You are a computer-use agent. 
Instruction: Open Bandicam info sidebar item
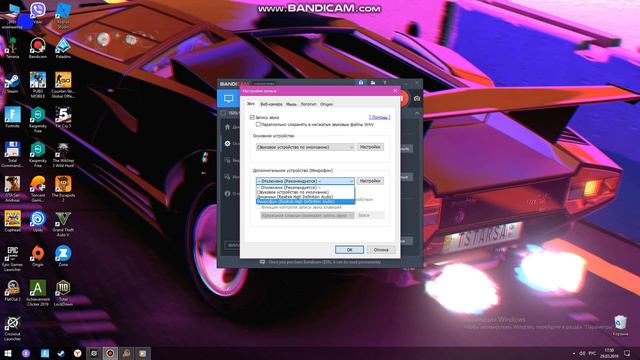pos(227,193)
